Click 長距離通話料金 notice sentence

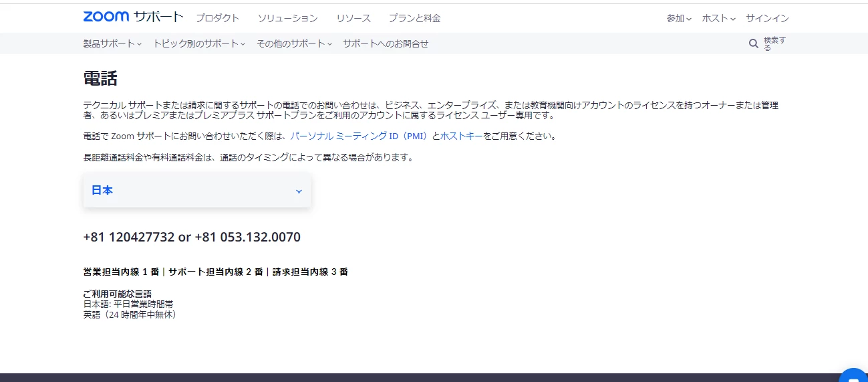pos(249,158)
